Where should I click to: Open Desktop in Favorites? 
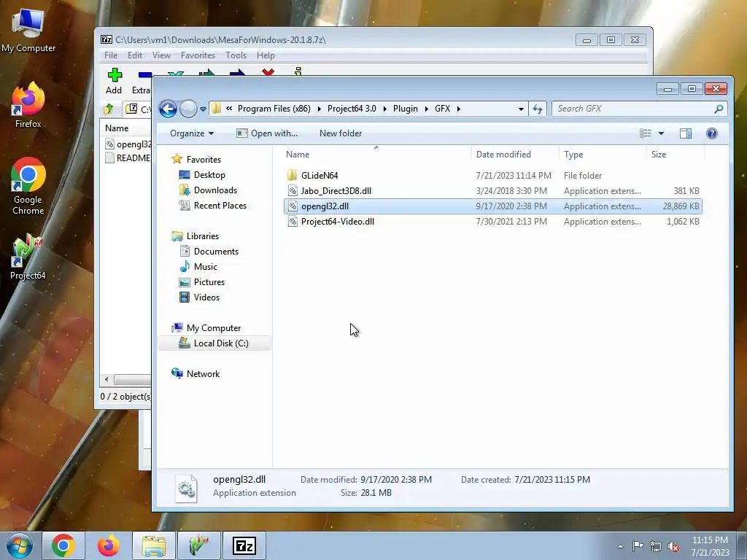(209, 175)
